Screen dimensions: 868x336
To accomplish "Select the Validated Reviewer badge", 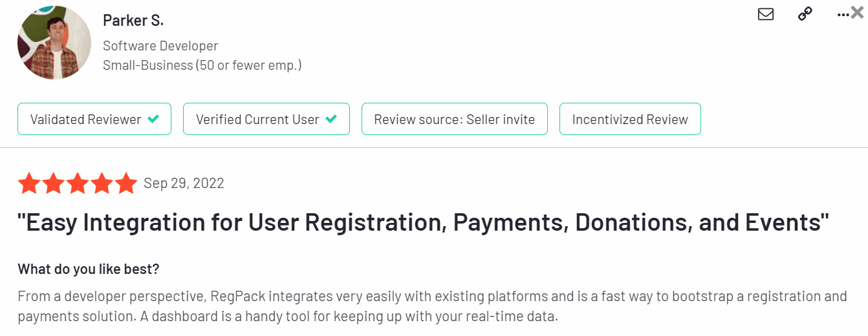I will tap(94, 119).
